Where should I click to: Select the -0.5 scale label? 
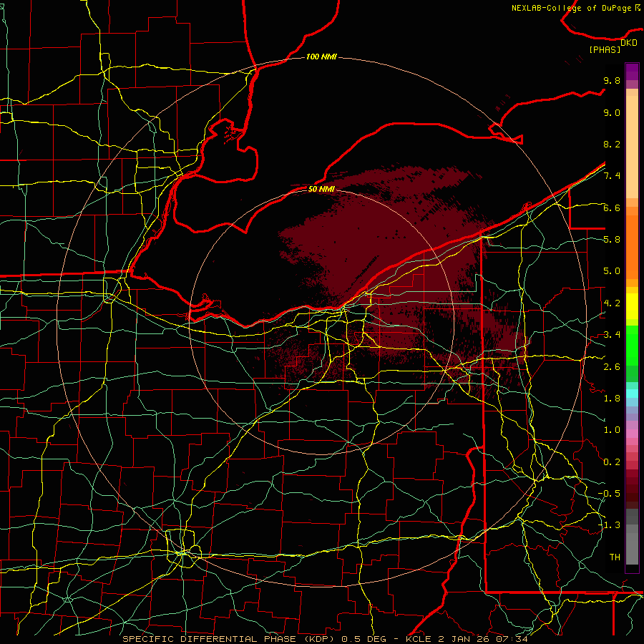point(609,494)
